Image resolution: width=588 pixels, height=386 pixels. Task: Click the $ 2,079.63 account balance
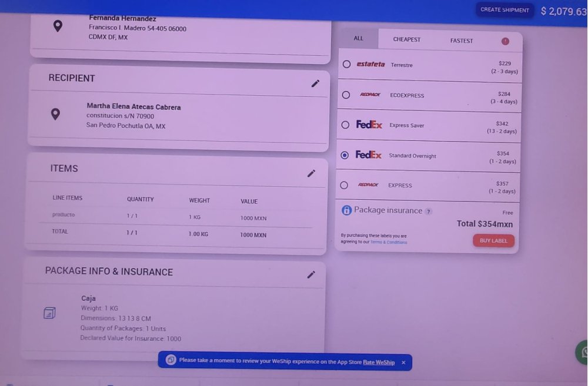point(564,11)
